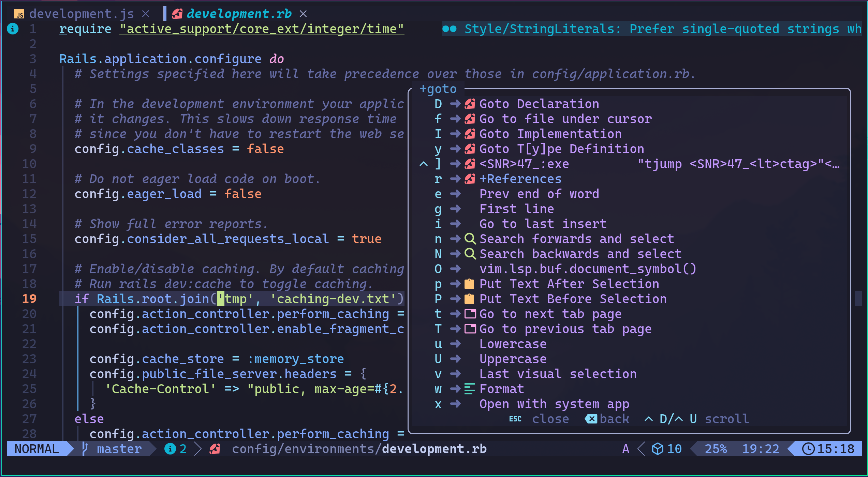Expand the +References group in goto menu

pyautogui.click(x=520, y=179)
